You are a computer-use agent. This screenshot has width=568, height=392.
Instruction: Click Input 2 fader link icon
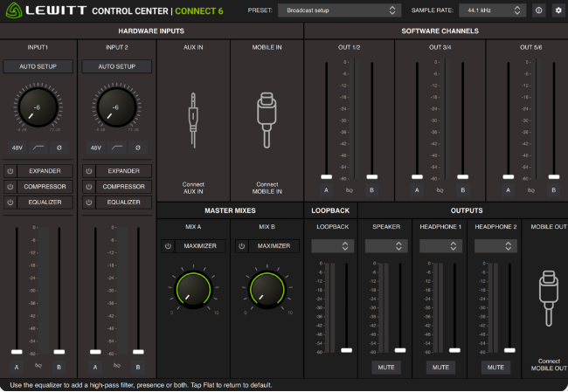click(x=116, y=366)
